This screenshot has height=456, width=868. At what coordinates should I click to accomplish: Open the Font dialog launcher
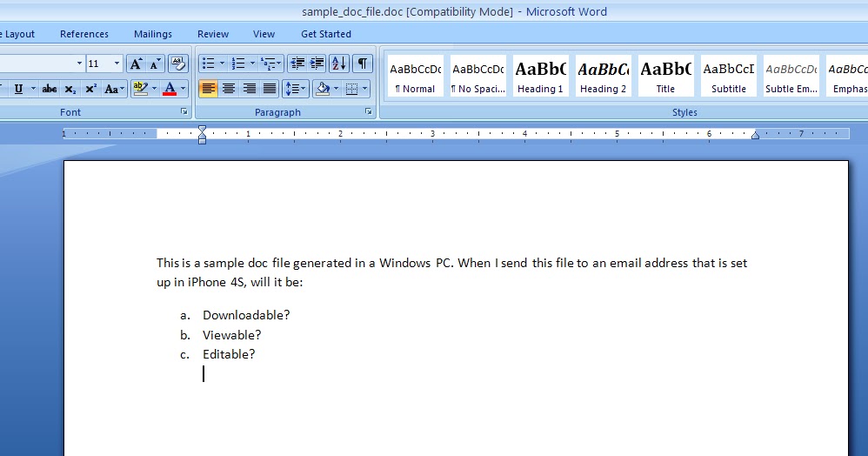point(184,112)
